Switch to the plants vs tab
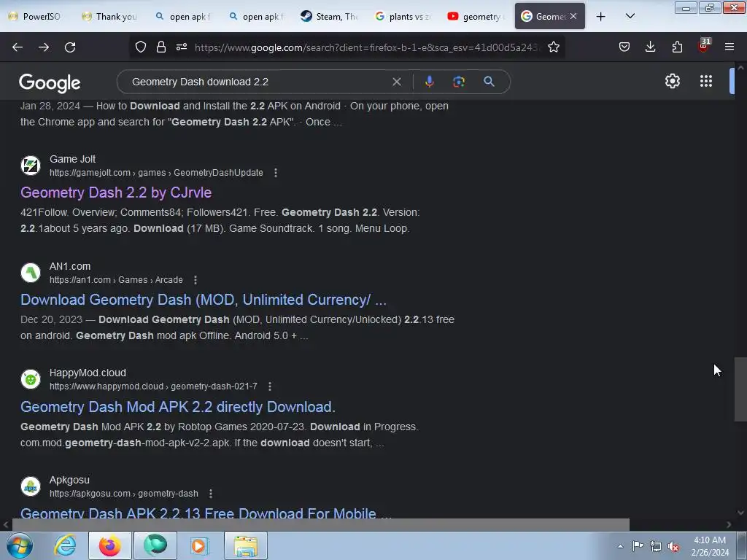 pos(403,17)
